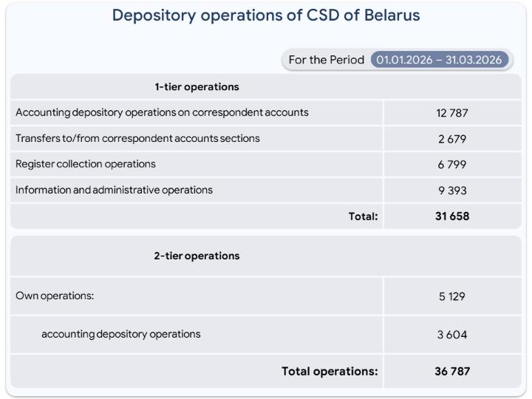Viewport: 532px width, 399px height.
Task: Click the value 3 604
Action: coord(452,335)
